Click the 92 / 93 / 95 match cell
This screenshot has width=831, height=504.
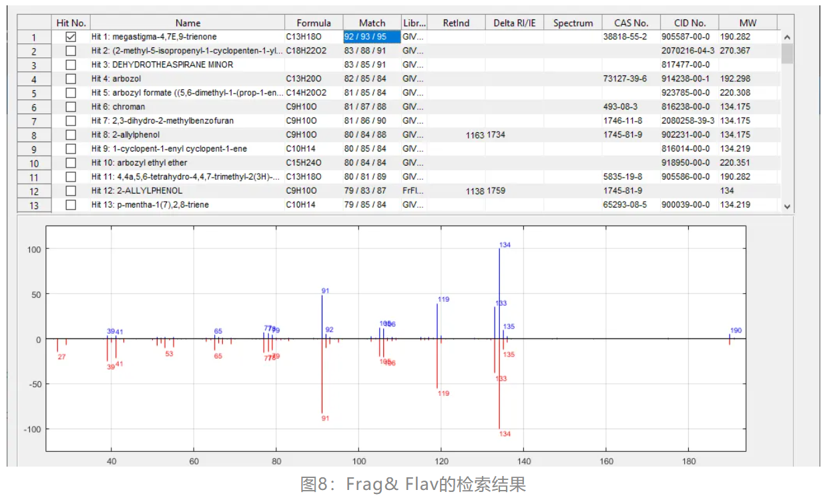pos(371,37)
